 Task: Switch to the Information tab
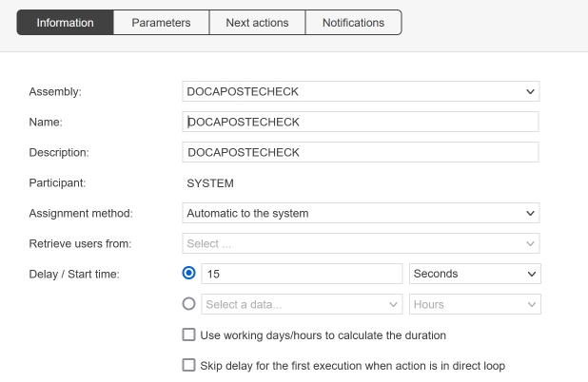point(65,23)
